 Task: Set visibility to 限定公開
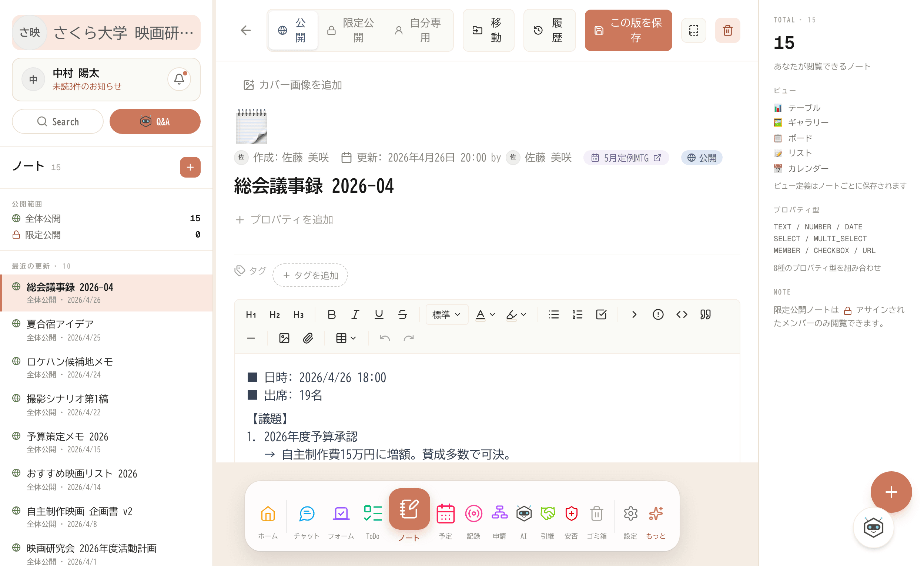tap(351, 30)
